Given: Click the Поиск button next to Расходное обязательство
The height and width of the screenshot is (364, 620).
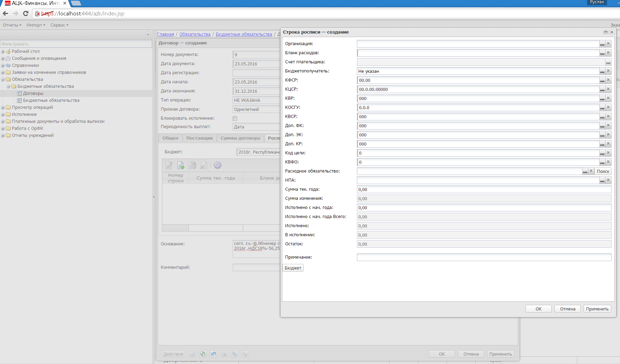Looking at the screenshot, I should pyautogui.click(x=603, y=171).
